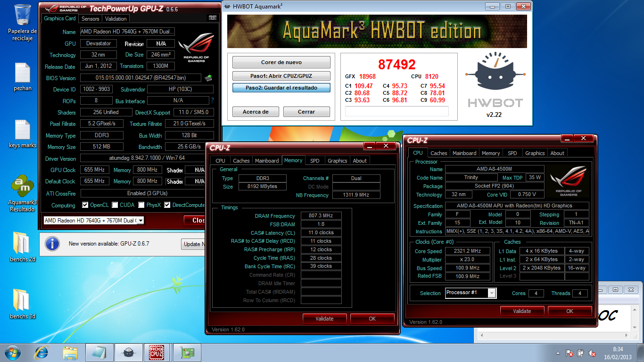Open the Action Center flag tray icon
This screenshot has height=362, width=644.
click(570, 353)
